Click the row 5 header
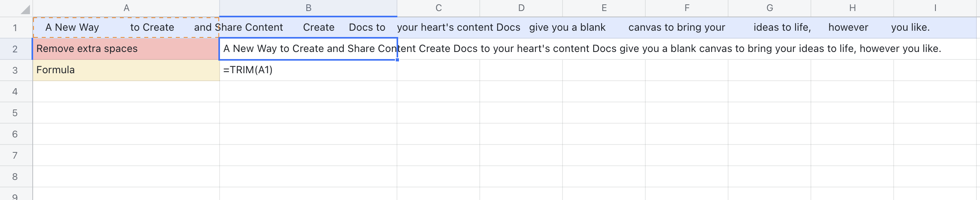 pyautogui.click(x=15, y=113)
